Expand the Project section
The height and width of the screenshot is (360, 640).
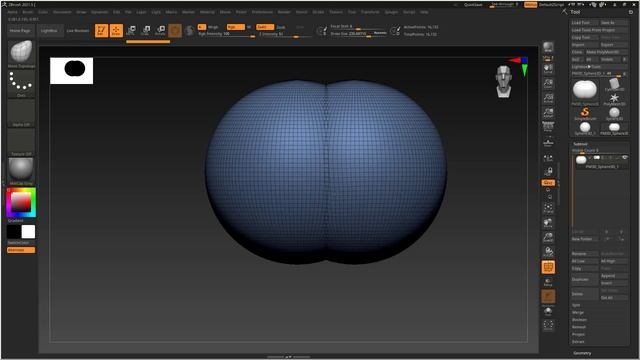pos(578,334)
